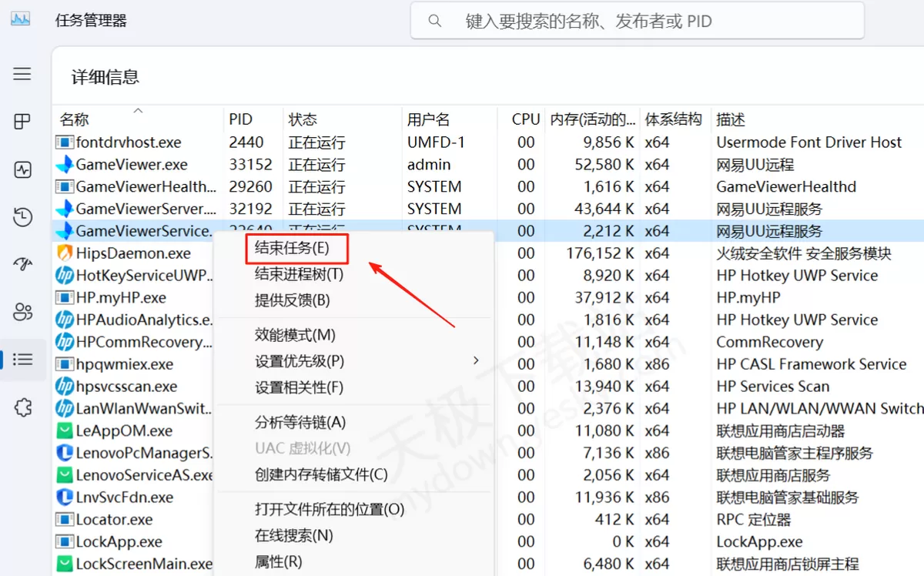Select 打开文件所在的位置(O) menu entry
924x576 pixels.
(x=330, y=509)
